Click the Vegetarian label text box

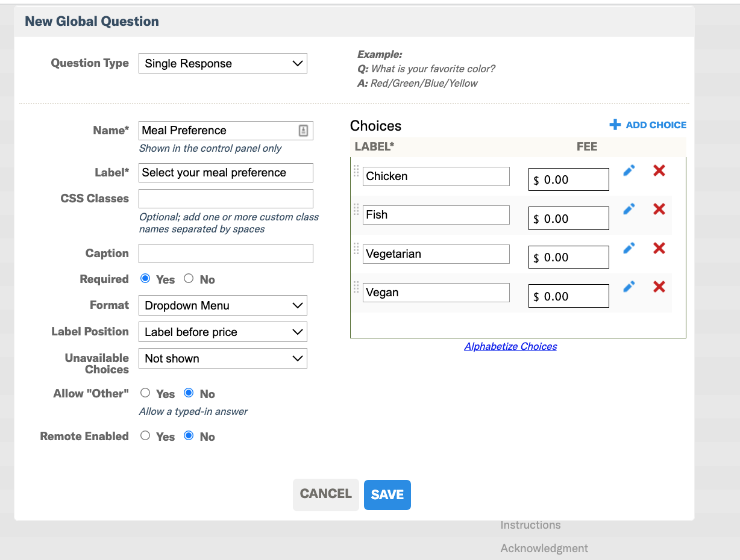point(436,254)
